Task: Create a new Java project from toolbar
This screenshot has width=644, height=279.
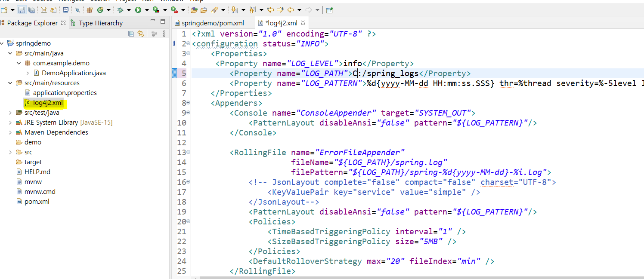Action: [89, 9]
